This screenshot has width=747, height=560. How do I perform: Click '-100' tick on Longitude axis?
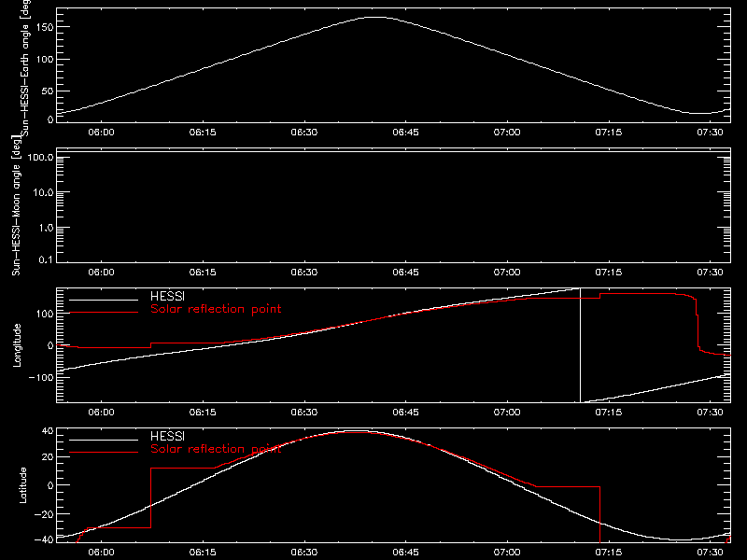tap(40, 378)
